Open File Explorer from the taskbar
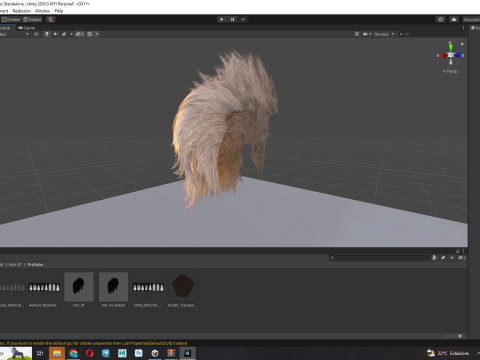The width and height of the screenshot is (480, 360). 57,353
